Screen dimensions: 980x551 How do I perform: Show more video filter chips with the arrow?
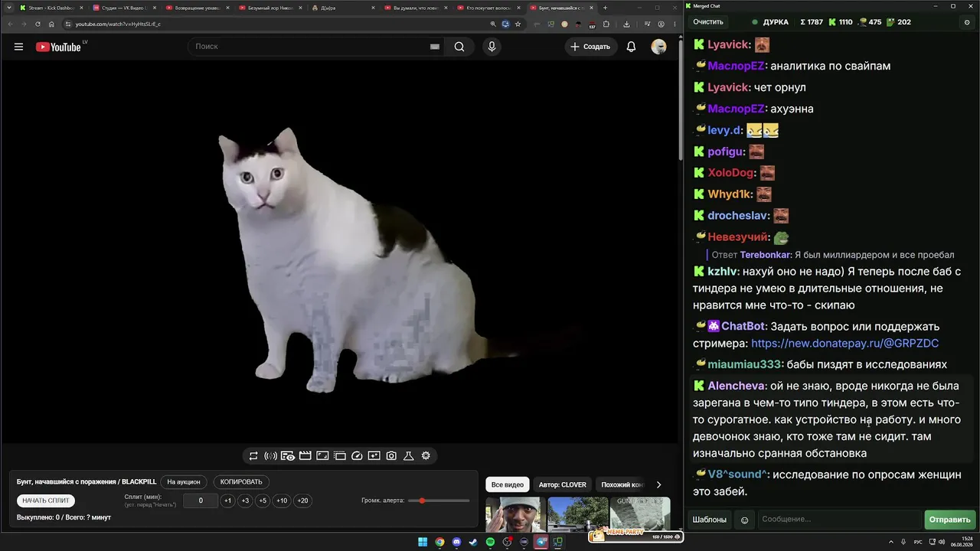658,484
